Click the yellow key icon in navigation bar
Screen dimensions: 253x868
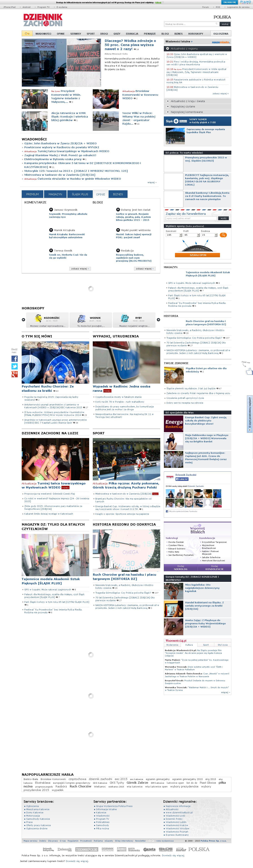[27, 34]
